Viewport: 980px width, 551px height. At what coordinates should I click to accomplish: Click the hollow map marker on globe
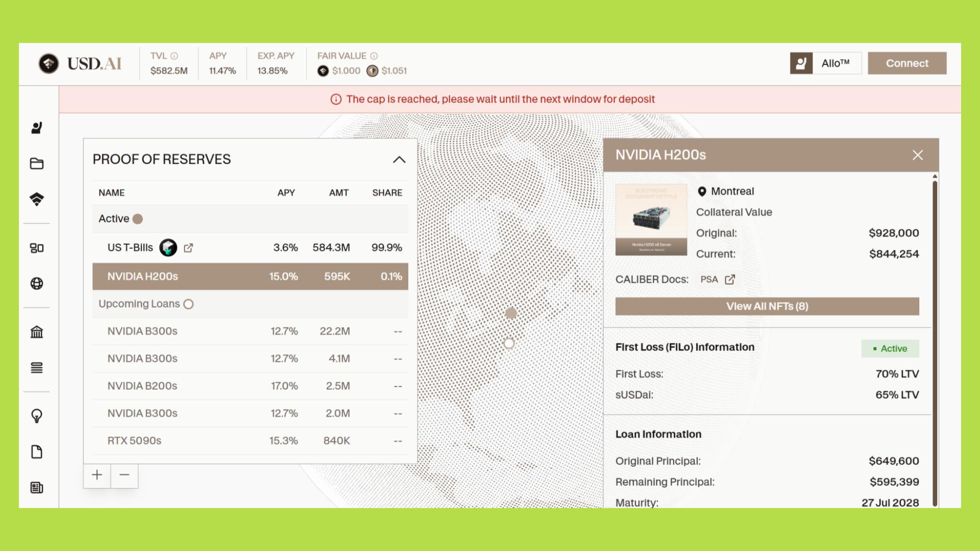pyautogui.click(x=509, y=343)
